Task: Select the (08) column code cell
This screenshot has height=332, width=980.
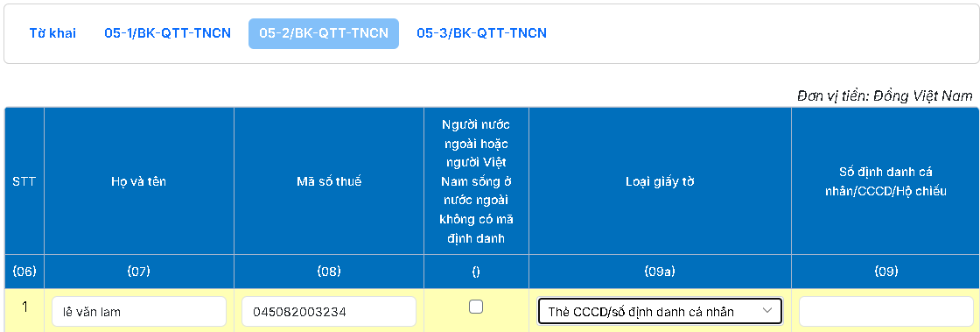Action: [x=329, y=272]
